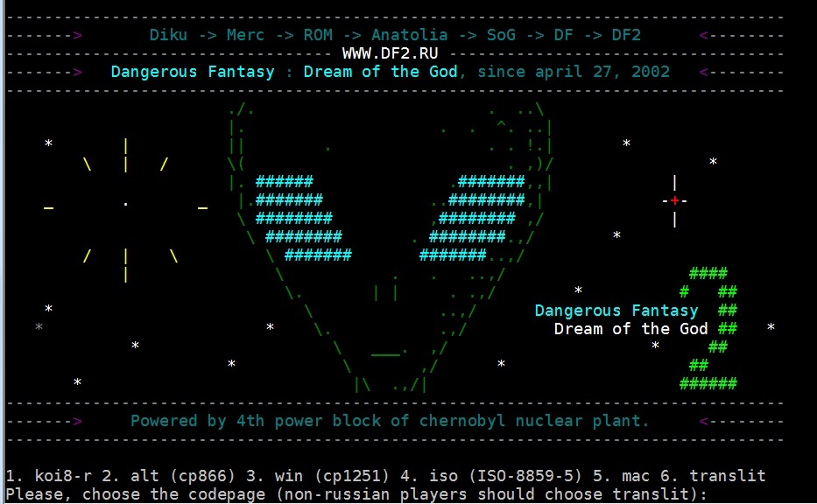The height and width of the screenshot is (504, 817).
Task: Click the alien's left cyan hash eye
Action: (x=303, y=218)
